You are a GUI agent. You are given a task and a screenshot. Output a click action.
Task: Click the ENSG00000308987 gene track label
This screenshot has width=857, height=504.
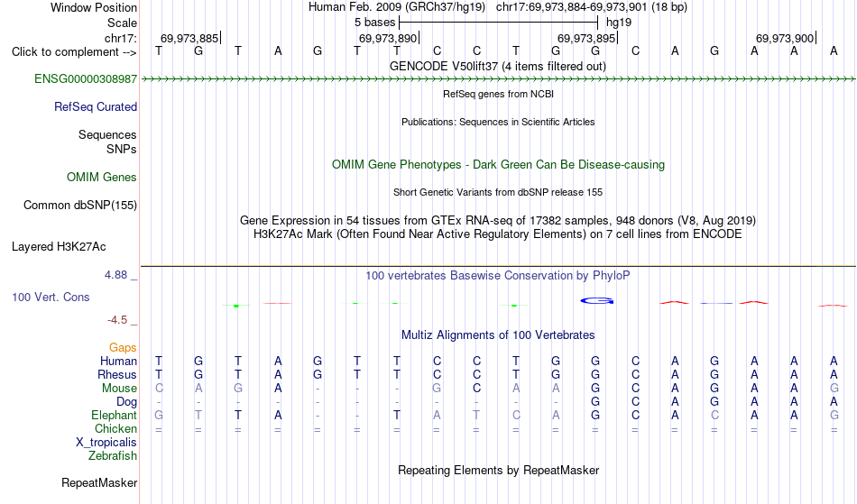click(86, 79)
